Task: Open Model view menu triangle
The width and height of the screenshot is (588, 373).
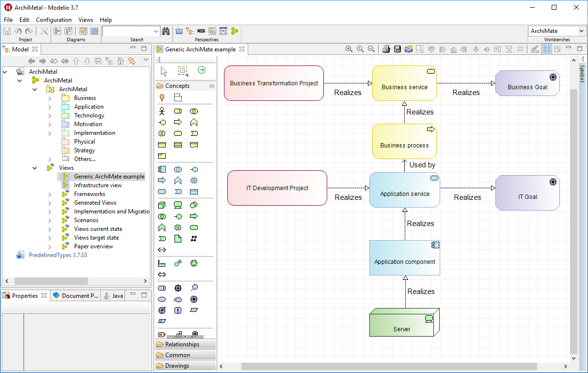Action: point(146,61)
